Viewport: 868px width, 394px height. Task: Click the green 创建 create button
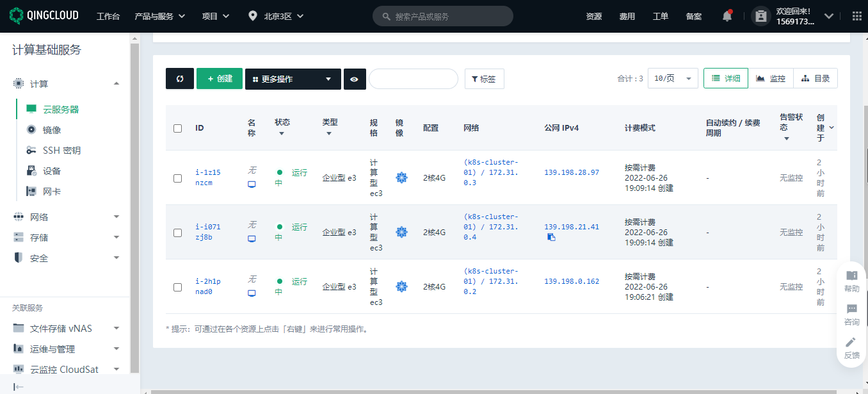pyautogui.click(x=220, y=78)
